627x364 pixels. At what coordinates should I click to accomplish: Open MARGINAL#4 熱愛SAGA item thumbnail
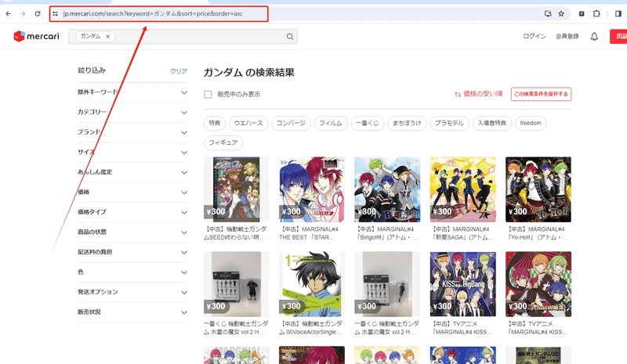[x=462, y=189]
